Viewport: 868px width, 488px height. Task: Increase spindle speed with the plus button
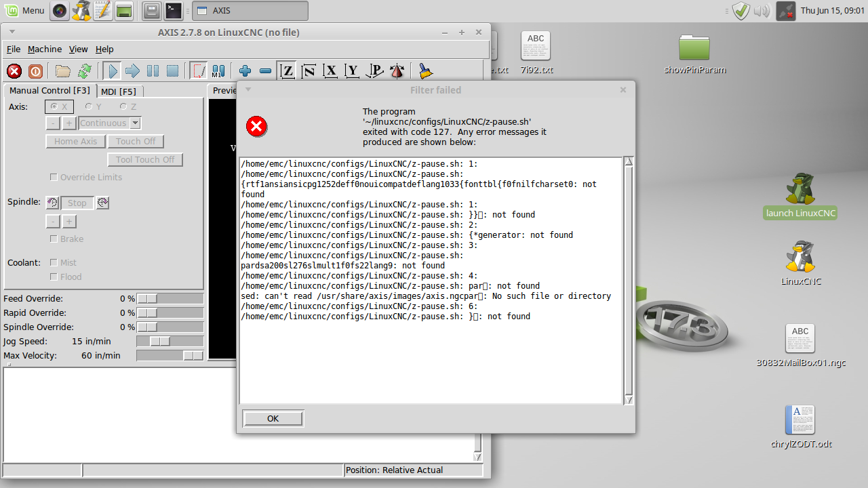point(69,222)
